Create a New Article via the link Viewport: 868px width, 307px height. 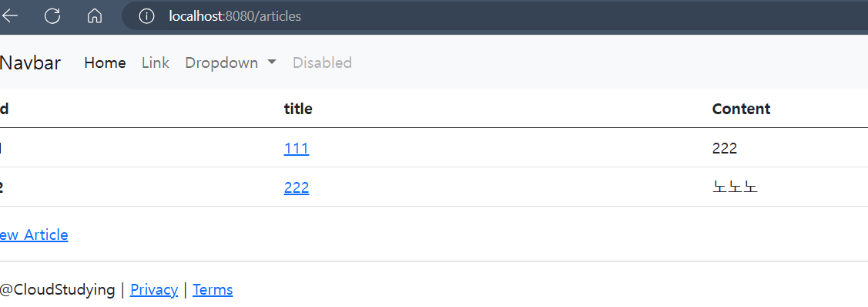(x=34, y=235)
